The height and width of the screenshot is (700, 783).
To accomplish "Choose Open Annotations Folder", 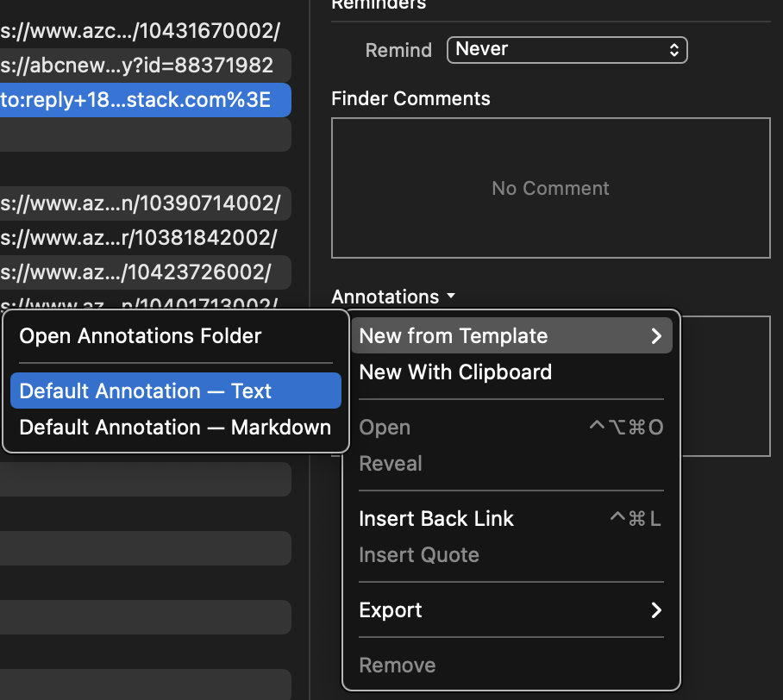I will pyautogui.click(x=140, y=336).
